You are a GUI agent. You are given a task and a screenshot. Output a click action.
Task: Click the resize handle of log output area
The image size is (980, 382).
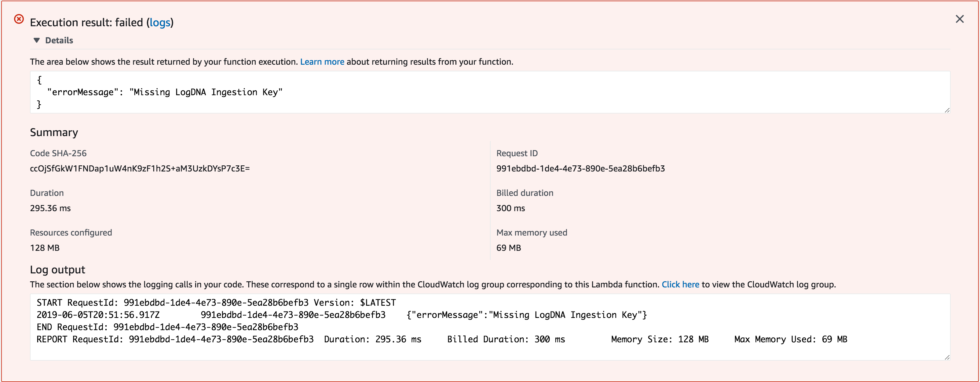pos(947,357)
